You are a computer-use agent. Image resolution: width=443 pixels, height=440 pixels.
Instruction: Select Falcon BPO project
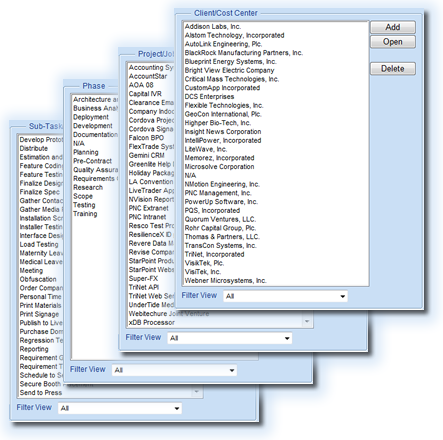pyautogui.click(x=146, y=138)
